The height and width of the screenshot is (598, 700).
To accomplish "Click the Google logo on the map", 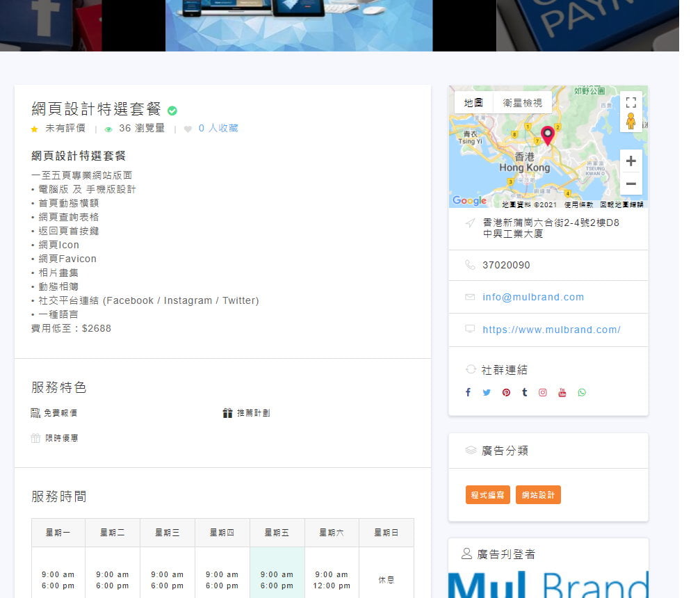I will [x=469, y=200].
